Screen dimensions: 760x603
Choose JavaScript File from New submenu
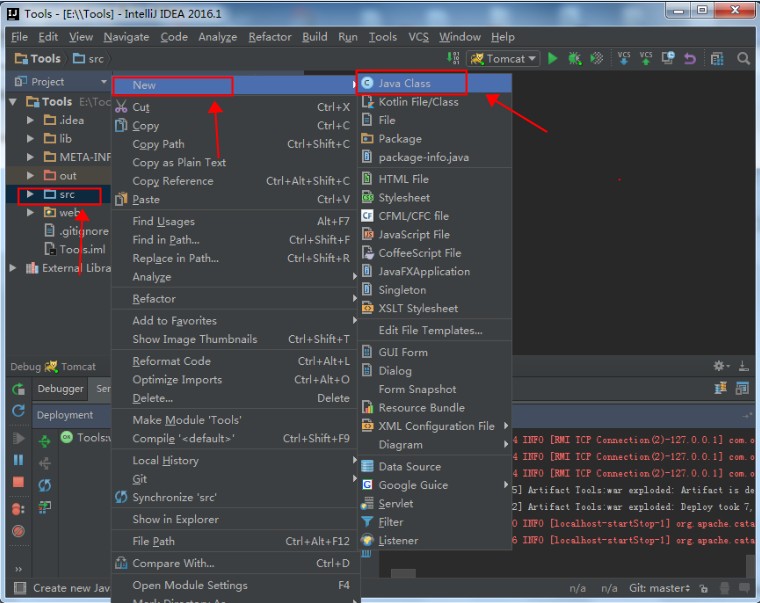point(435,235)
